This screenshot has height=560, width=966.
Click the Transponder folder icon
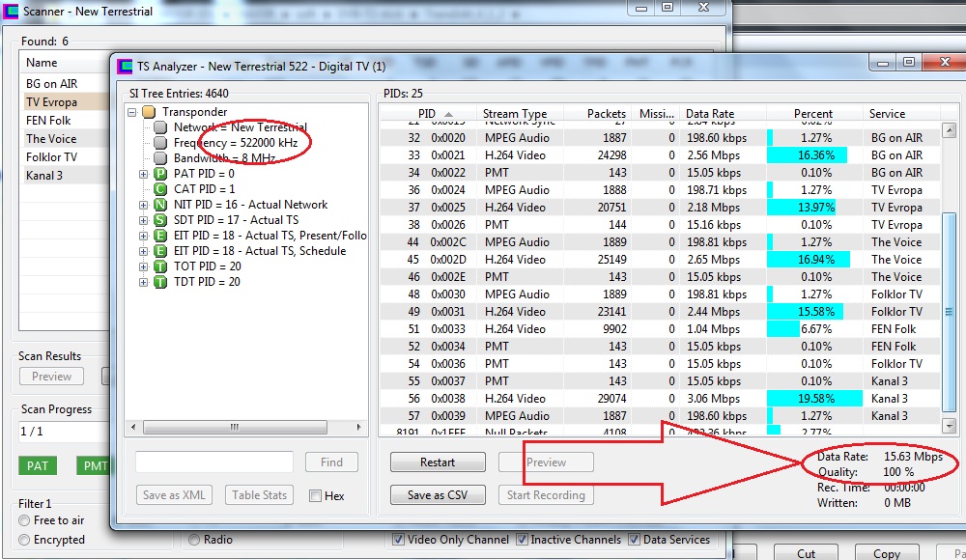click(x=149, y=112)
